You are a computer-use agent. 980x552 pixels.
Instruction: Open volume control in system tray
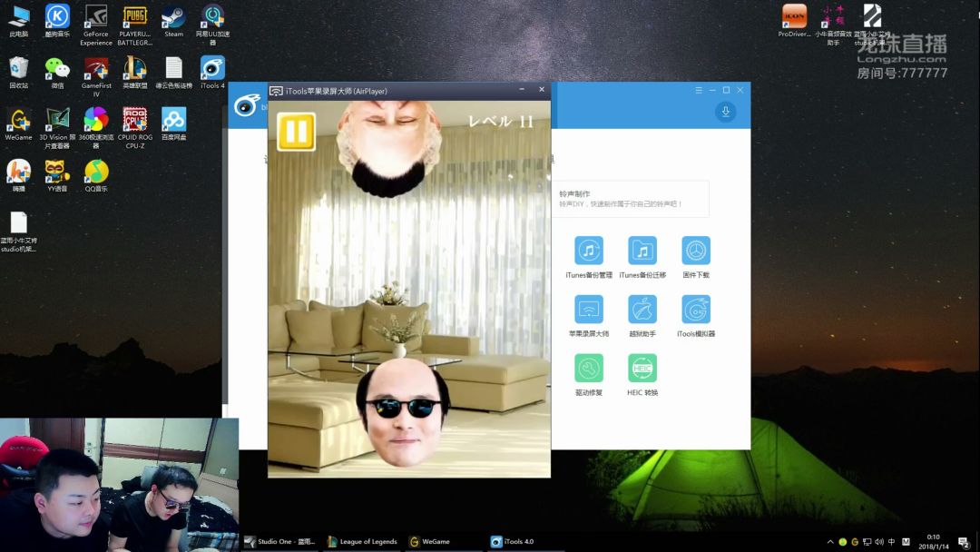878,542
